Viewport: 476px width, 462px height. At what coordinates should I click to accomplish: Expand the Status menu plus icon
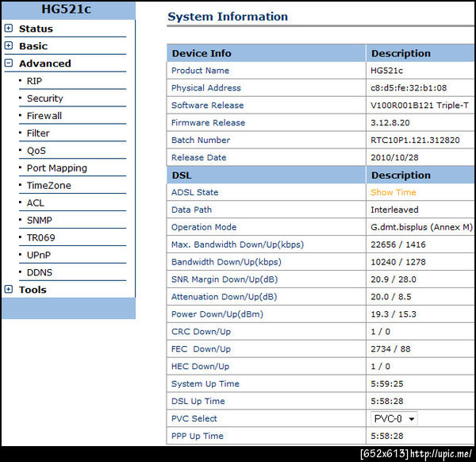(9, 29)
